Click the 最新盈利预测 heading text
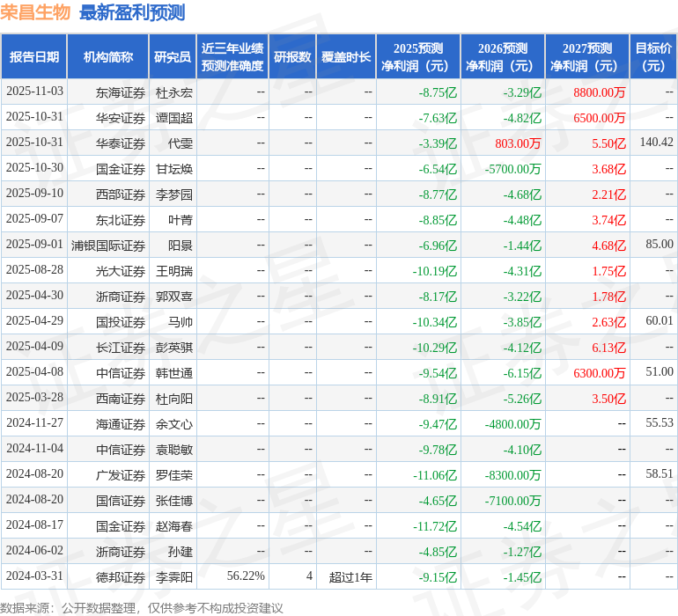Viewport: 678px width, 616px height. (x=132, y=12)
